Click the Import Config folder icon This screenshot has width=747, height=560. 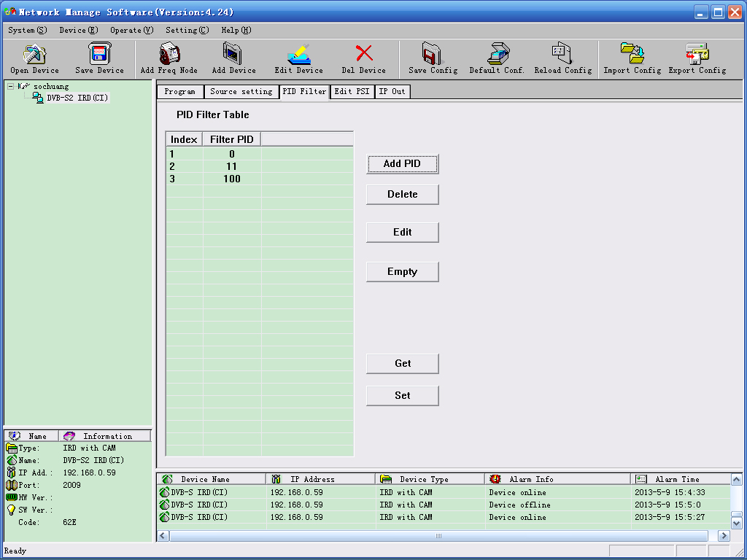[x=632, y=54]
